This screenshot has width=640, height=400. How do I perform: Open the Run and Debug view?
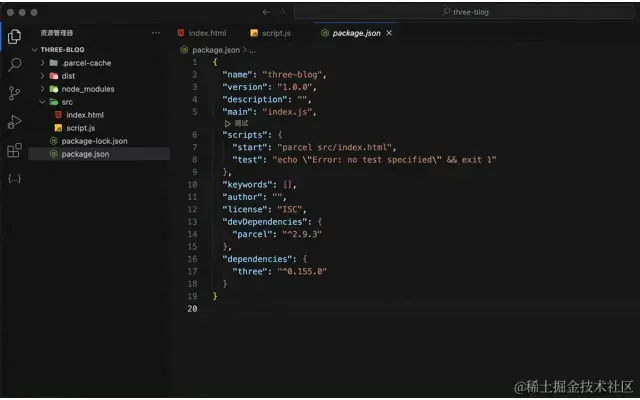coord(14,122)
